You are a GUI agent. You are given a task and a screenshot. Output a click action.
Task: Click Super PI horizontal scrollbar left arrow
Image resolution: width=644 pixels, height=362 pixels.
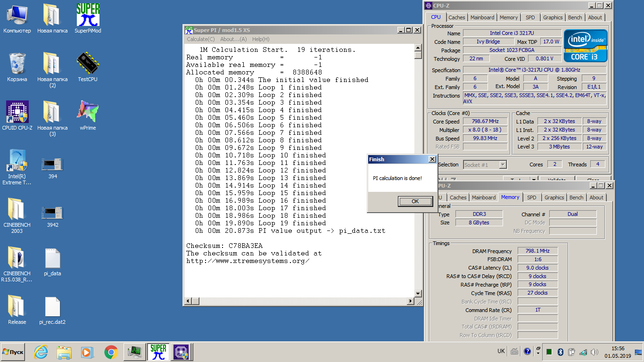click(x=189, y=301)
